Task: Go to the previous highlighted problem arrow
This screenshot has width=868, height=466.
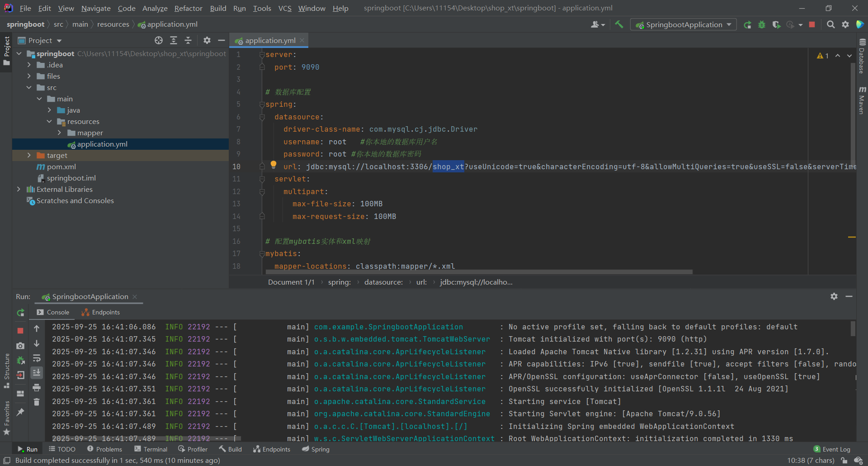Action: point(838,56)
